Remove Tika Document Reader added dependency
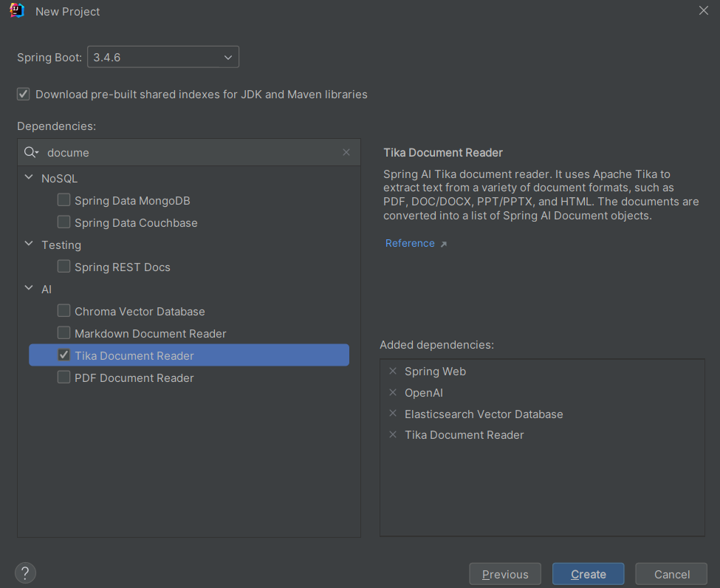The image size is (720, 588). coord(393,434)
